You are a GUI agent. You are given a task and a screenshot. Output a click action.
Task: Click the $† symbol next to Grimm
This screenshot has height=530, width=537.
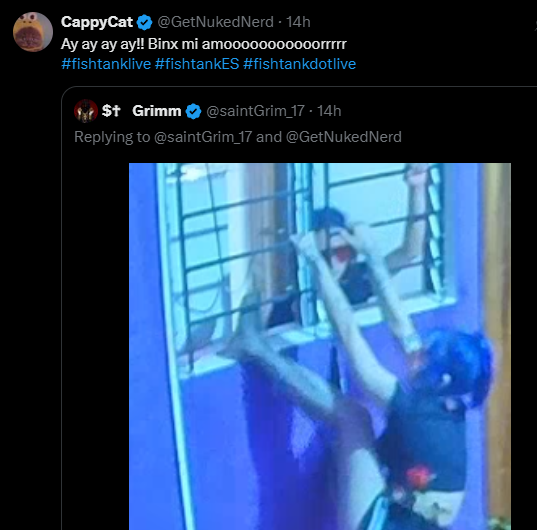[x=111, y=111]
